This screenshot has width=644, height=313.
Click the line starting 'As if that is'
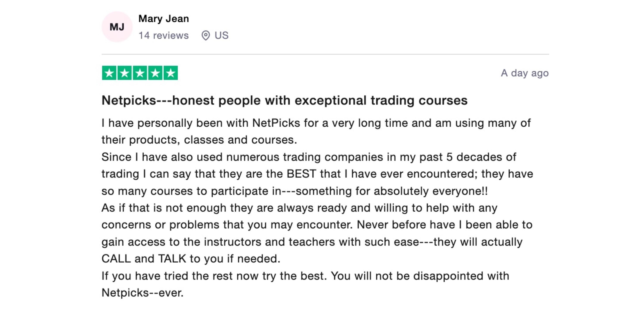pyautogui.click(x=299, y=208)
